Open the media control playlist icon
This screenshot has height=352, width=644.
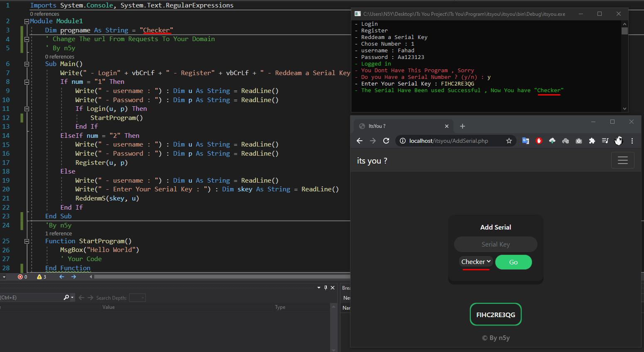point(605,141)
